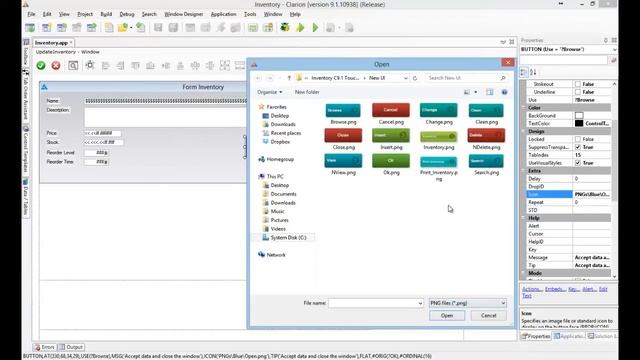Open the File menu
Viewport: 640px width, 360px height.
[31, 14]
